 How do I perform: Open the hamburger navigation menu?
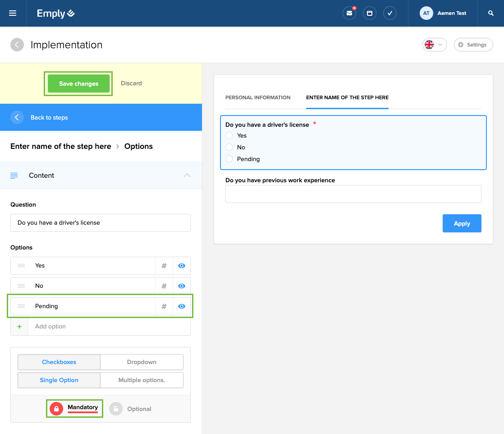tap(13, 13)
